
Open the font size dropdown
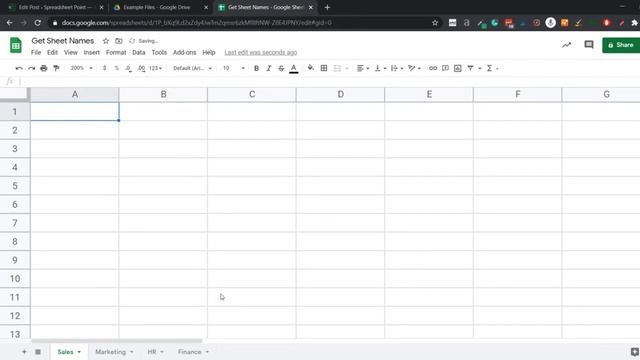[233, 68]
